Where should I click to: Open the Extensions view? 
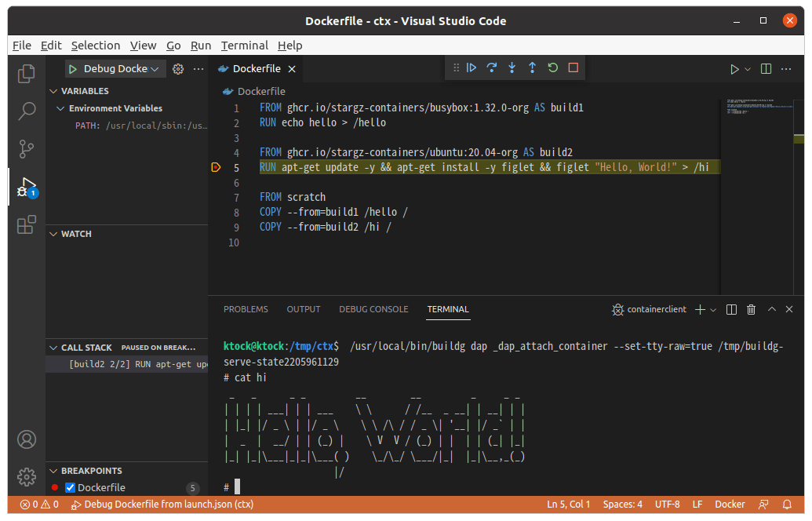point(27,226)
